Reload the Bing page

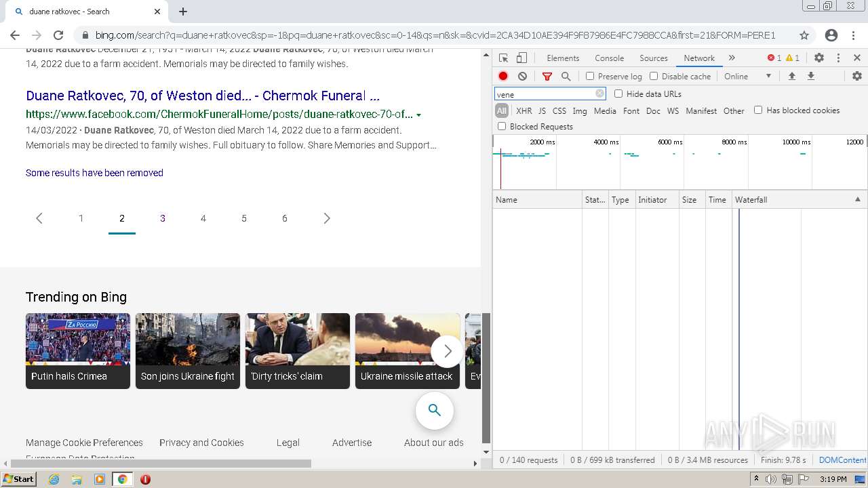tap(58, 35)
